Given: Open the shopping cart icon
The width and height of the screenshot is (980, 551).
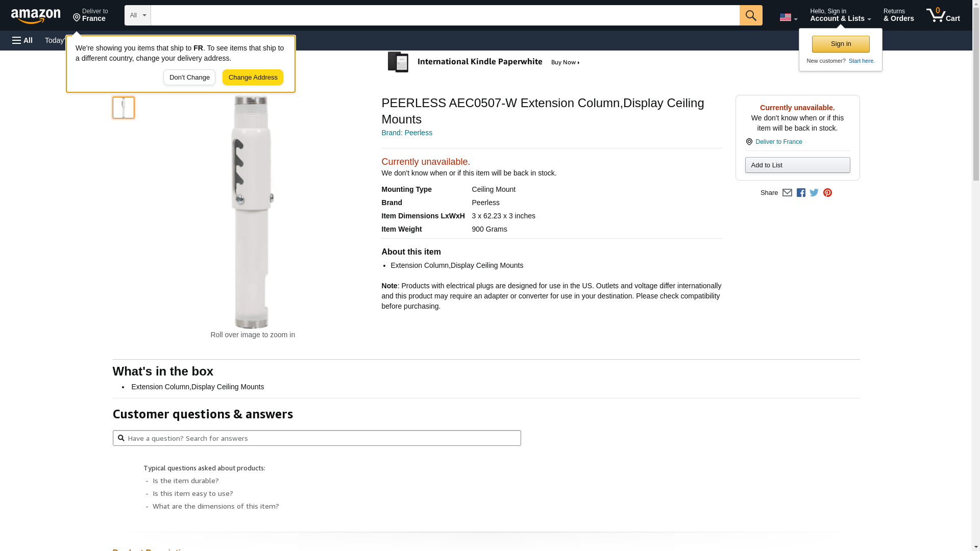Looking at the screenshot, I should [x=943, y=15].
